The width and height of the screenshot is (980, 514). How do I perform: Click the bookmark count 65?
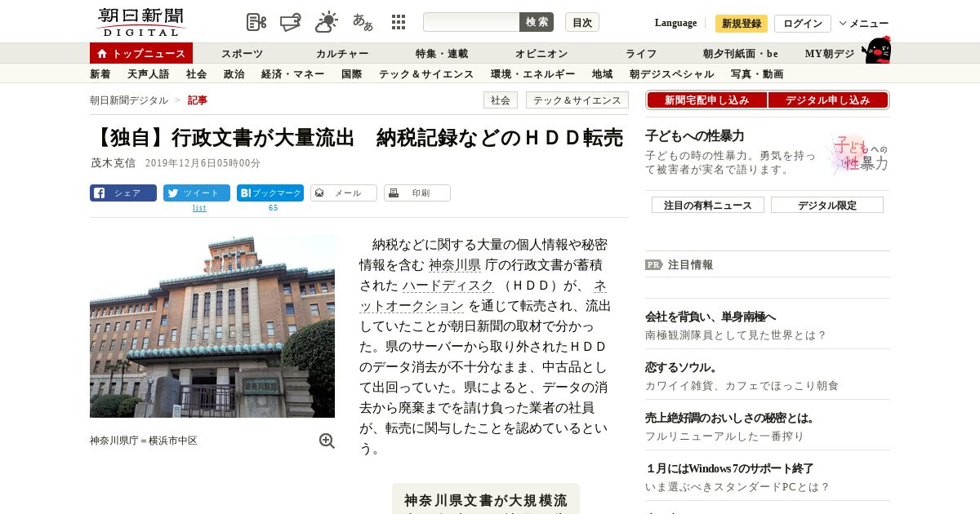tap(273, 208)
